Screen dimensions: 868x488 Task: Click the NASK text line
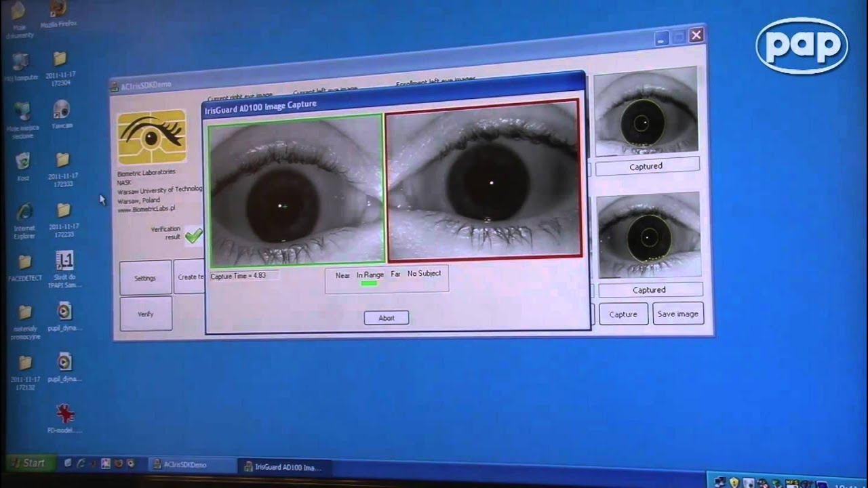click(x=124, y=182)
